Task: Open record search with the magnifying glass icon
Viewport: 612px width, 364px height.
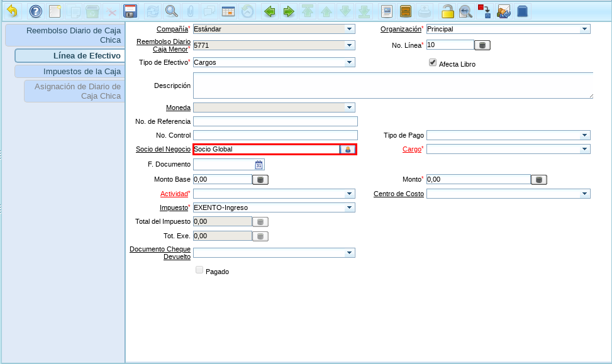Action: (x=171, y=11)
